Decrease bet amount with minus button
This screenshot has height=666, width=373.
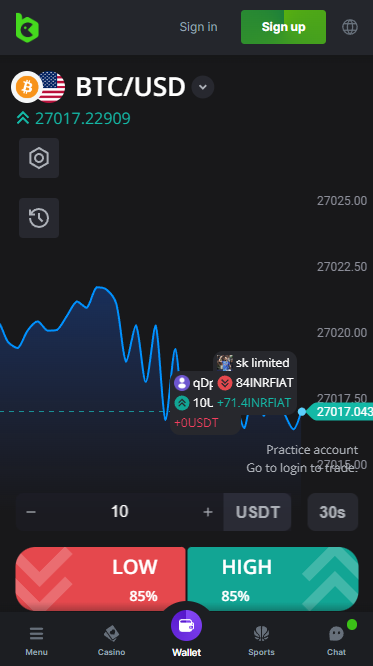pos(31,511)
